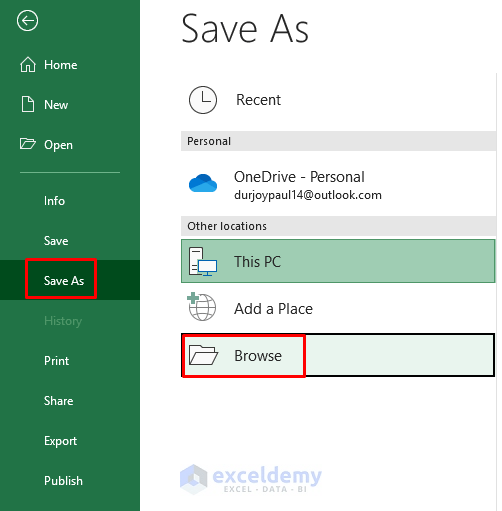Go to the Info page
This screenshot has height=511, width=502.
tap(70, 201)
